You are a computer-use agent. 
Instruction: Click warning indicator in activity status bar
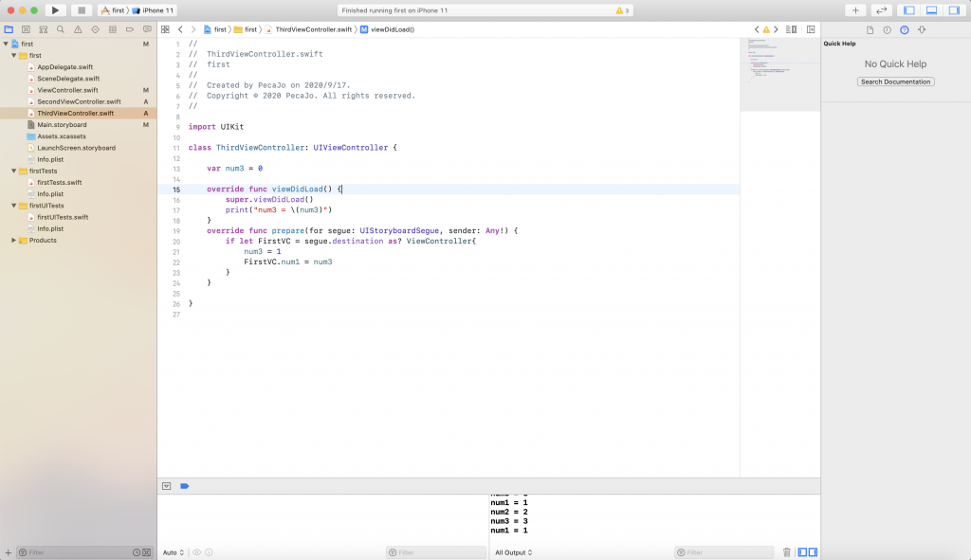(622, 10)
